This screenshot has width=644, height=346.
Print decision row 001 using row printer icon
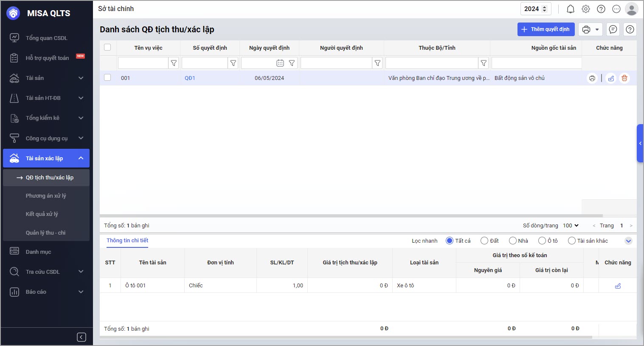click(592, 78)
